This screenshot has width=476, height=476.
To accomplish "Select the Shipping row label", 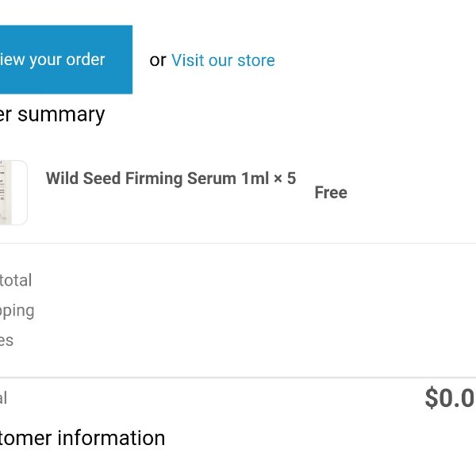I will 17,311.
